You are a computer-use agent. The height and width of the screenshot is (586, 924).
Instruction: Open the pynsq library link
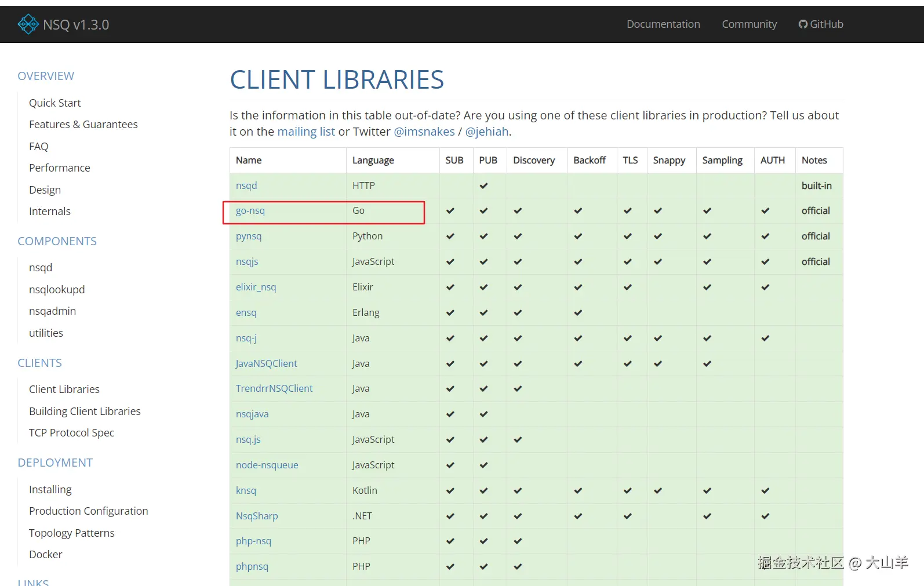[249, 236]
